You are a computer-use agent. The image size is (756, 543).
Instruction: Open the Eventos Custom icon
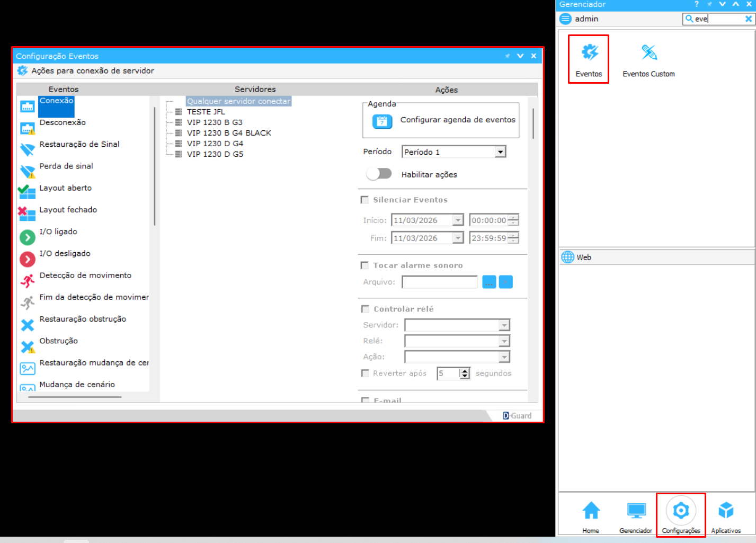[648, 53]
